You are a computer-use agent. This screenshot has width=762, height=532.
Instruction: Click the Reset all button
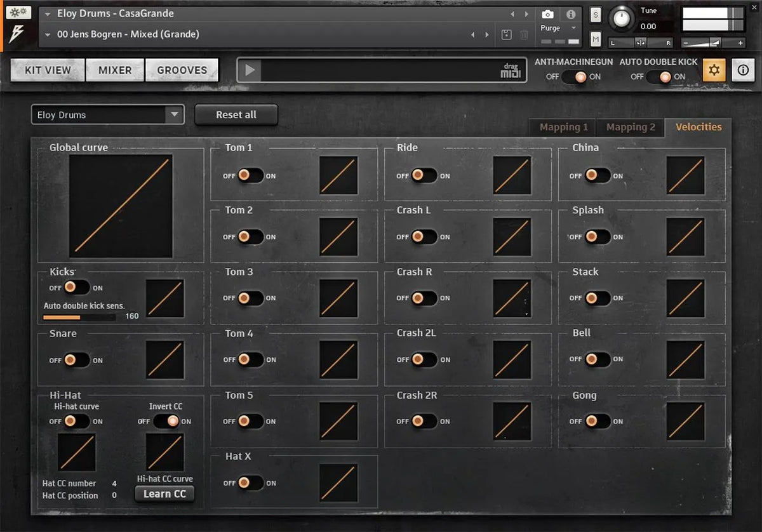[x=236, y=115]
